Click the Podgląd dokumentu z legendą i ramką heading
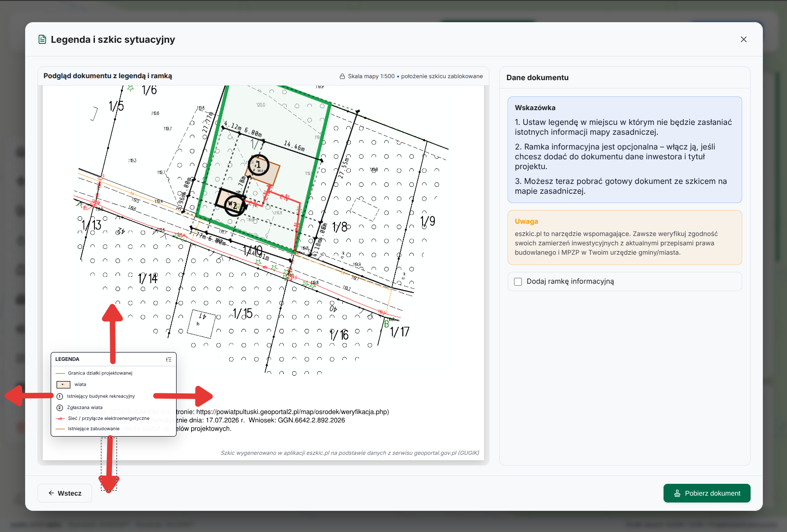The width and height of the screenshot is (787, 532). coord(108,76)
